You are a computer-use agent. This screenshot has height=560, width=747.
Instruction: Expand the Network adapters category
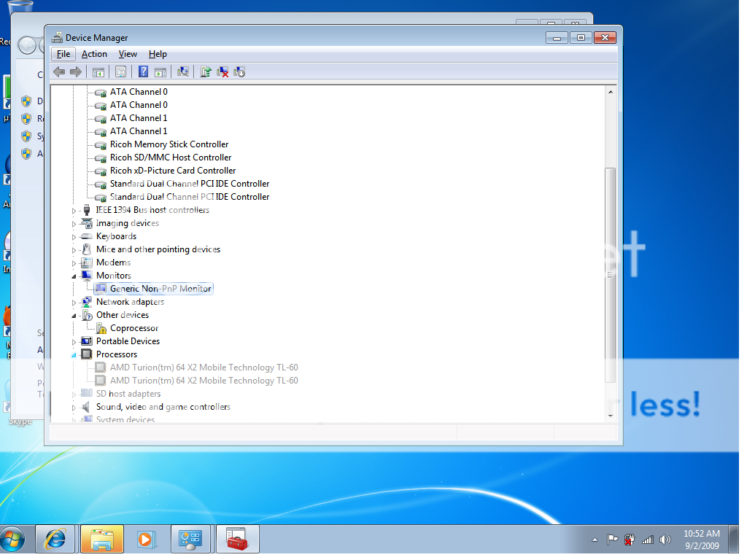pos(74,302)
